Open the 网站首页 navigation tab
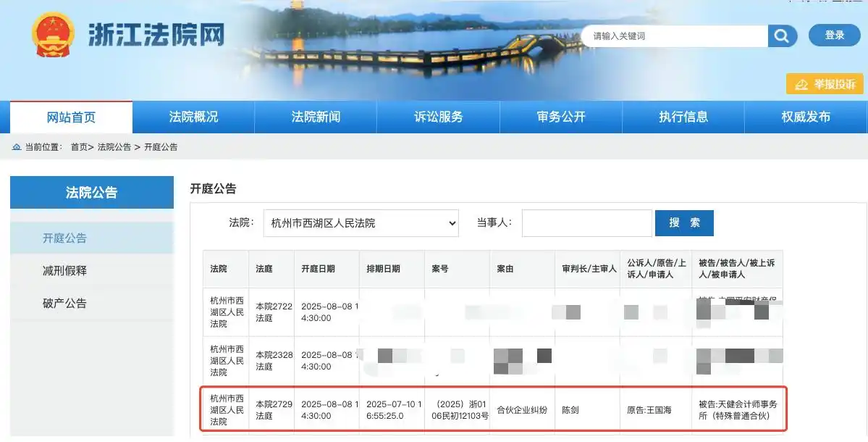The image size is (868, 442). point(71,117)
